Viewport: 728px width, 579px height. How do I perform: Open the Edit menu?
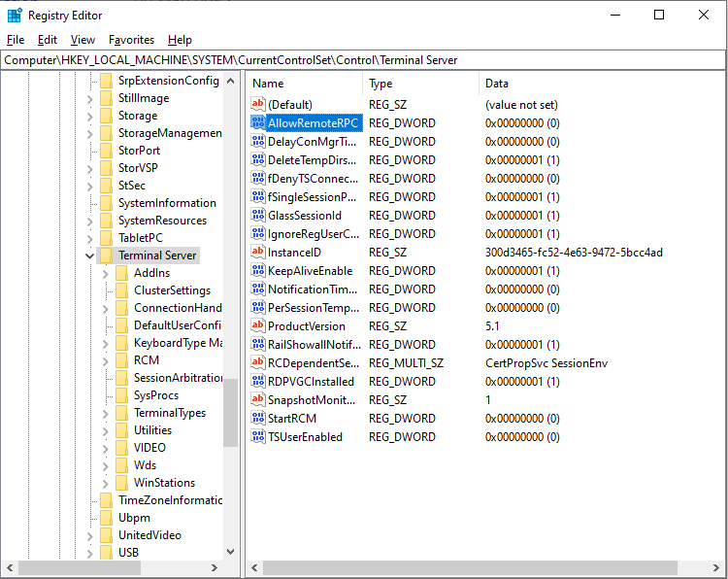click(48, 40)
